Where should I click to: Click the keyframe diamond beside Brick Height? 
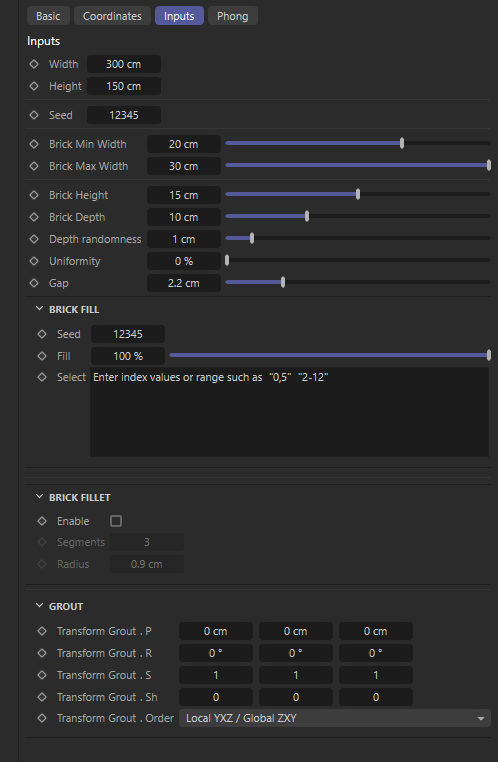click(x=34, y=195)
